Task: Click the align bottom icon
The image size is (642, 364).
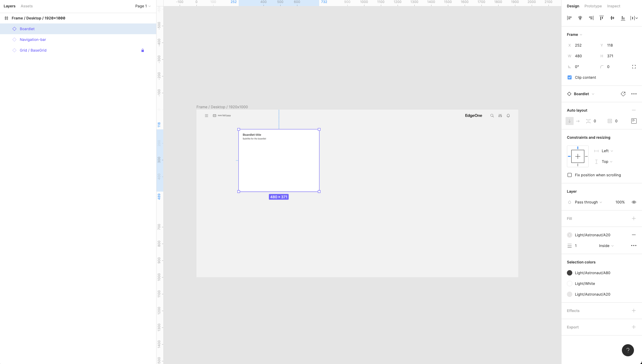Action: [623, 18]
